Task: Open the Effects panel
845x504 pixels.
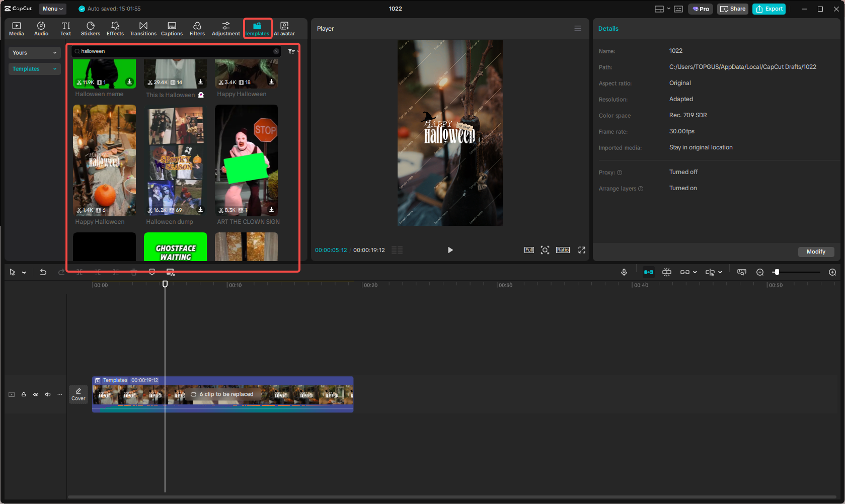Action: point(115,28)
